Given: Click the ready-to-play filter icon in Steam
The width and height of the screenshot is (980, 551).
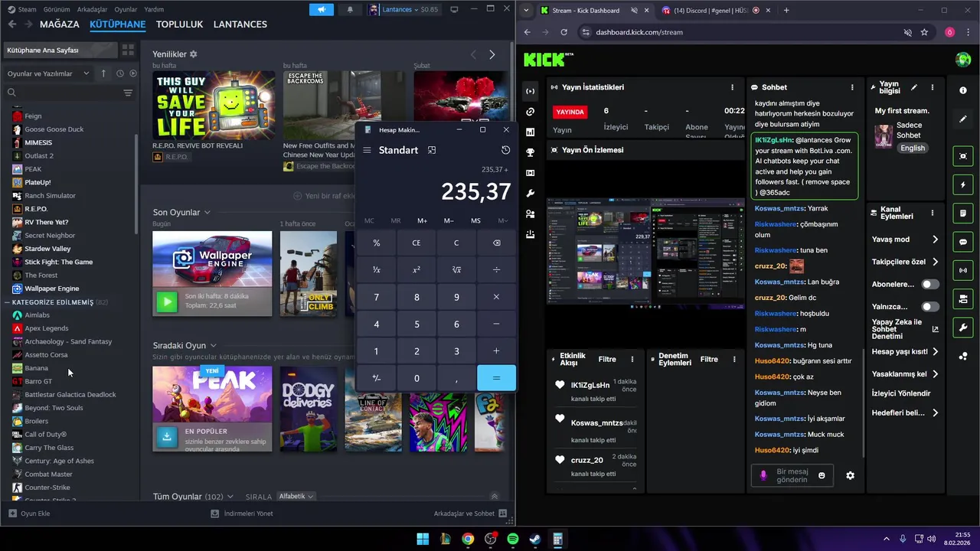Looking at the screenshot, I should pyautogui.click(x=133, y=73).
